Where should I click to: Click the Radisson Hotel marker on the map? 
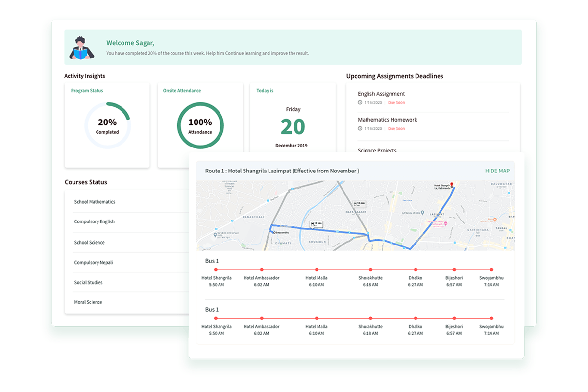coord(446,223)
